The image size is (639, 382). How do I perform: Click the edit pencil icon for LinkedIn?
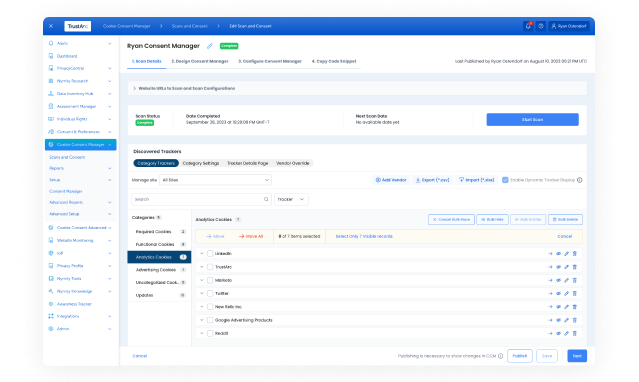coord(566,254)
